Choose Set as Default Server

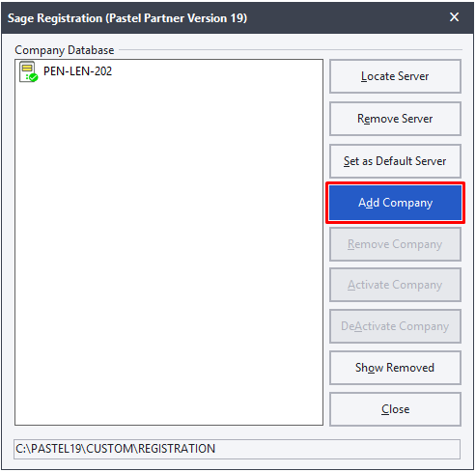click(395, 161)
